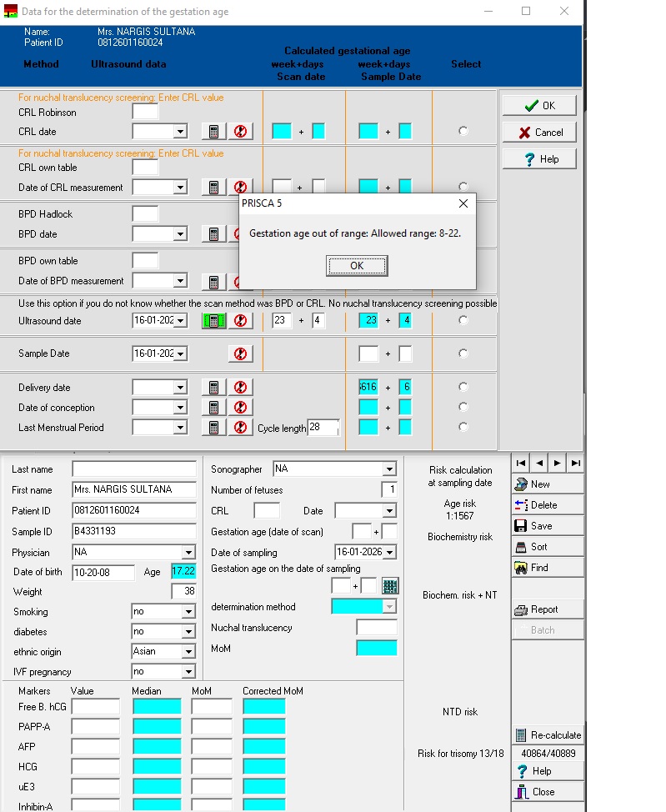
Task: Open the Ultrasound date dropdown
Action: click(x=180, y=321)
